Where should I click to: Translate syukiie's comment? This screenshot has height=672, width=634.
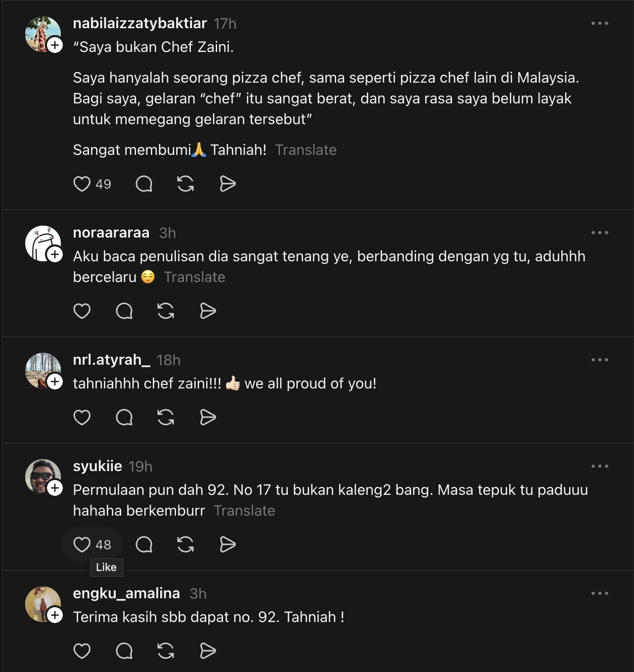click(x=244, y=511)
